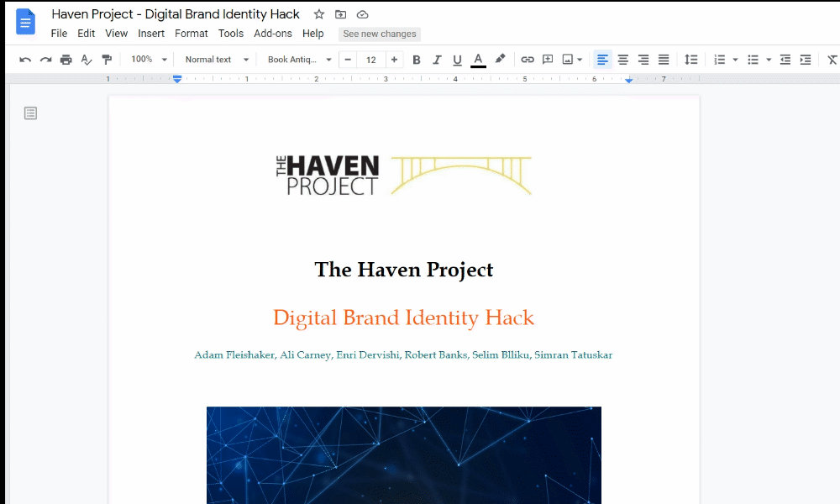The height and width of the screenshot is (504, 840).
Task: Open the Add-ons menu
Action: 273,34
